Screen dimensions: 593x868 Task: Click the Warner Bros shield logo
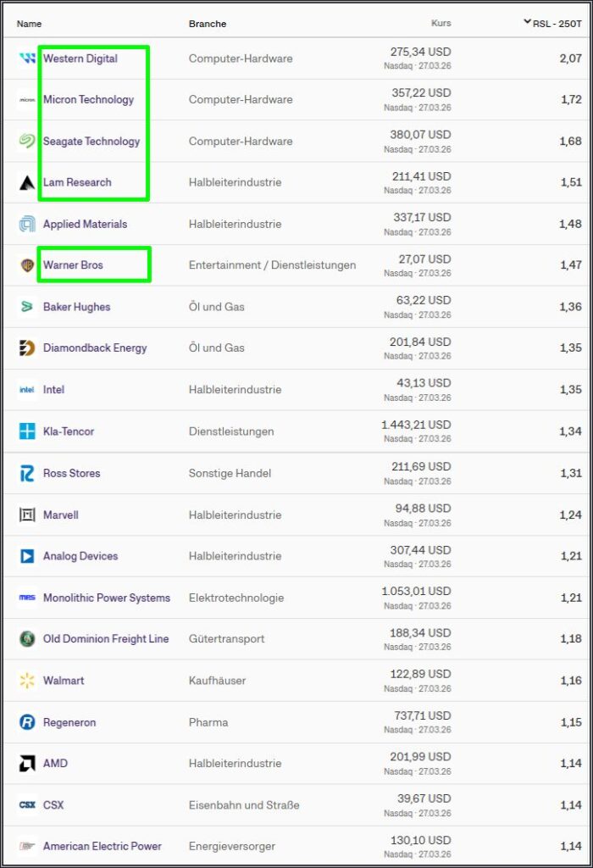click(27, 265)
